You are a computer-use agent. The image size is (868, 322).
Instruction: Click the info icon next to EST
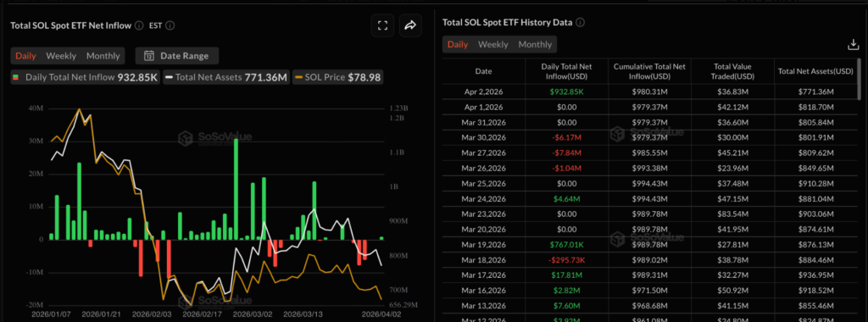[x=170, y=25]
